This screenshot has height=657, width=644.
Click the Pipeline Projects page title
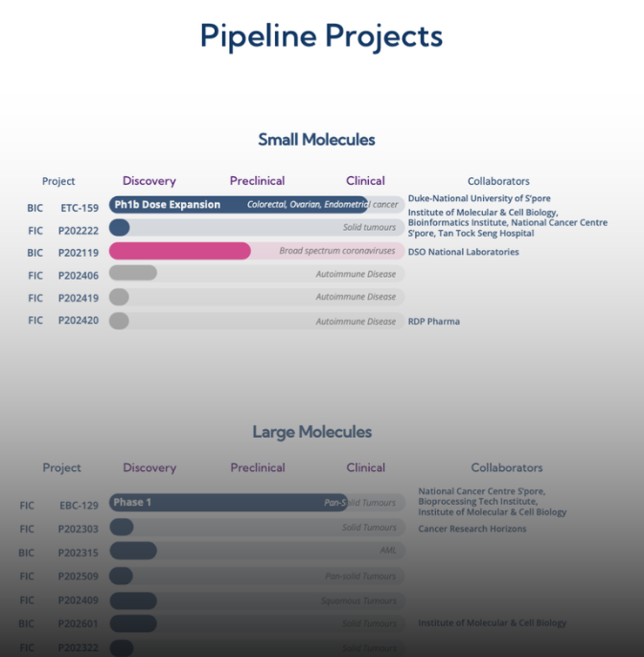point(321,35)
